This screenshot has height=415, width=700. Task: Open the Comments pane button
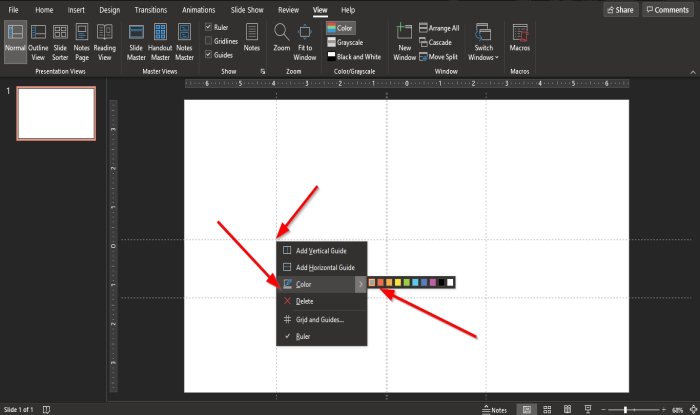coord(666,9)
